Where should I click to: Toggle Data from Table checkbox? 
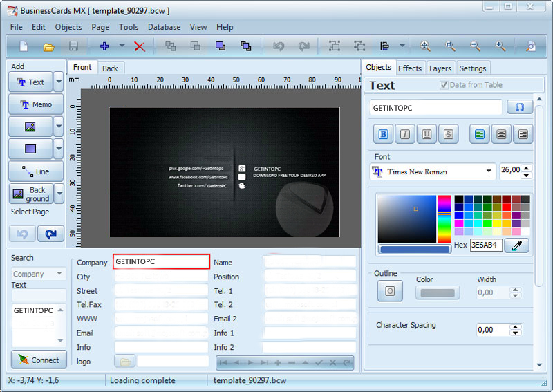(x=444, y=85)
